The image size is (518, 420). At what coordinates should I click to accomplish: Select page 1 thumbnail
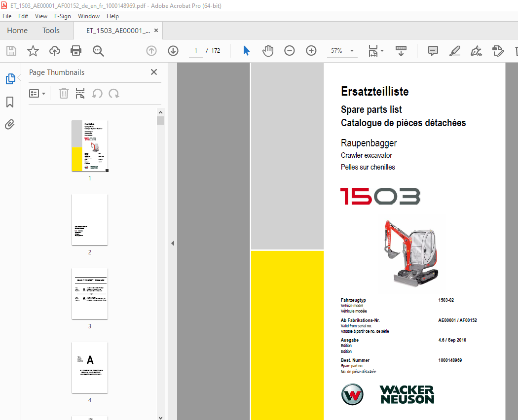click(90, 145)
